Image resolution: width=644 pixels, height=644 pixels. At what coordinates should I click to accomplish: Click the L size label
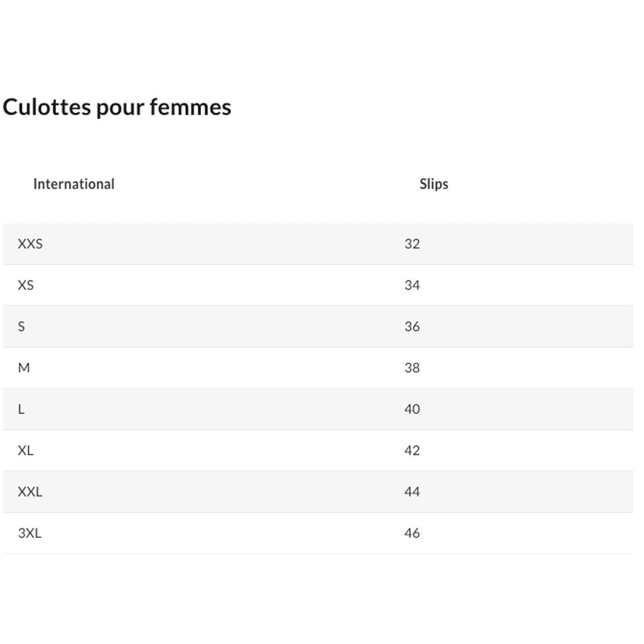click(21, 409)
